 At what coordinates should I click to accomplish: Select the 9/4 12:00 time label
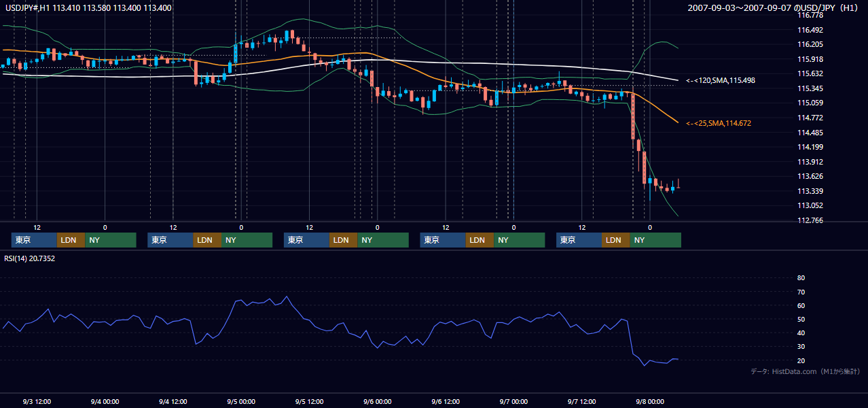click(x=173, y=402)
